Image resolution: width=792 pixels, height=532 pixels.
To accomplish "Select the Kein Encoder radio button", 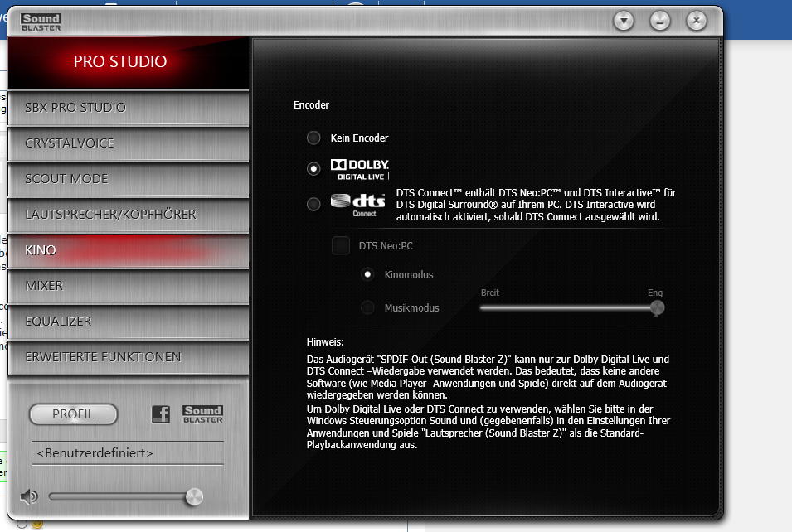I will coord(313,138).
